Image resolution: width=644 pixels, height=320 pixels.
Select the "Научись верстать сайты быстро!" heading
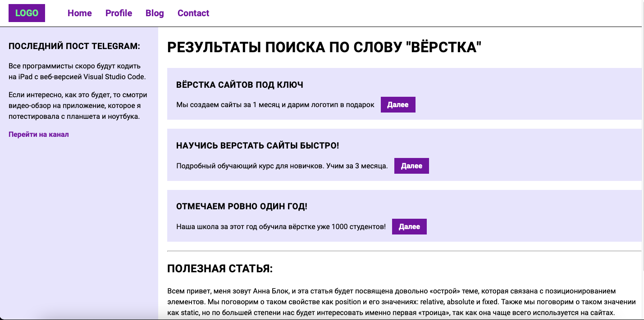pyautogui.click(x=257, y=146)
